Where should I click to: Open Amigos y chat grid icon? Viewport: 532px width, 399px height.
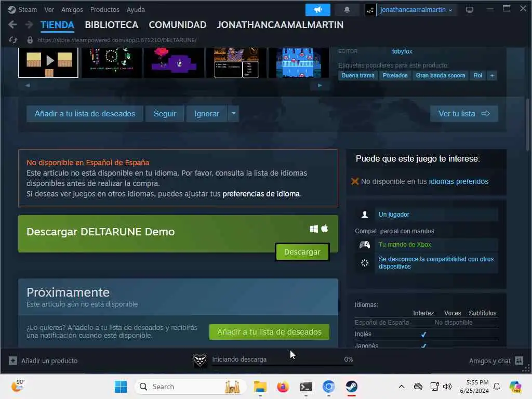point(519,361)
